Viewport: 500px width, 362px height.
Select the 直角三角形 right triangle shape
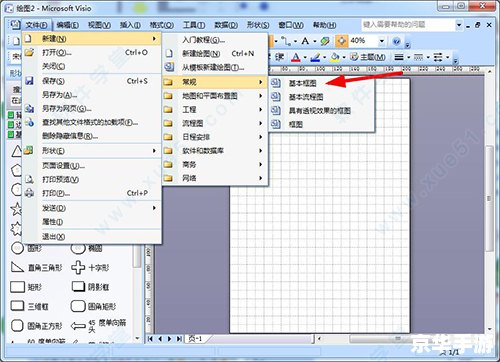[36, 267]
